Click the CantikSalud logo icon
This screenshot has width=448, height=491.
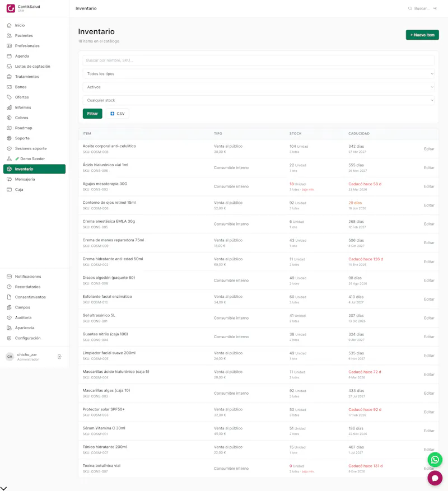point(11,8)
